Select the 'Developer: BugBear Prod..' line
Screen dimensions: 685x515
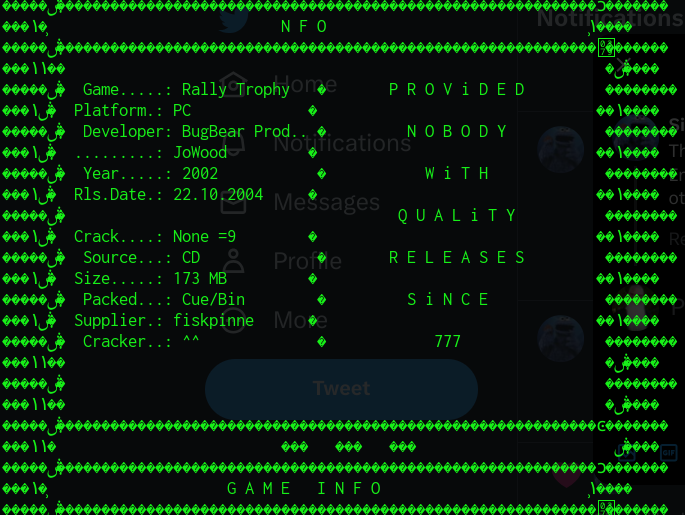195,131
